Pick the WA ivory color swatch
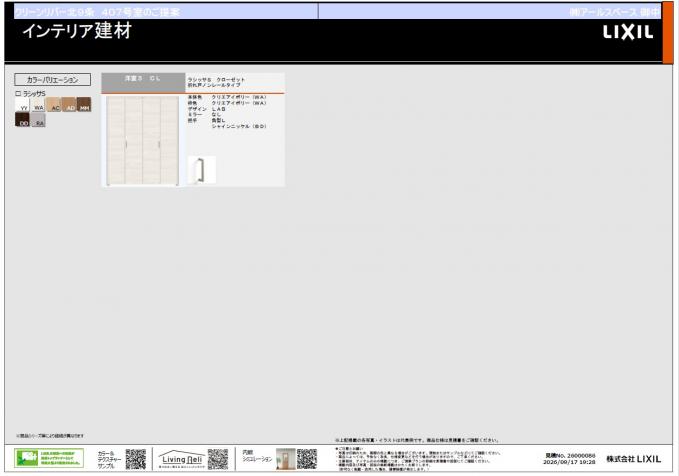The width and height of the screenshot is (679, 476). pyautogui.click(x=38, y=104)
